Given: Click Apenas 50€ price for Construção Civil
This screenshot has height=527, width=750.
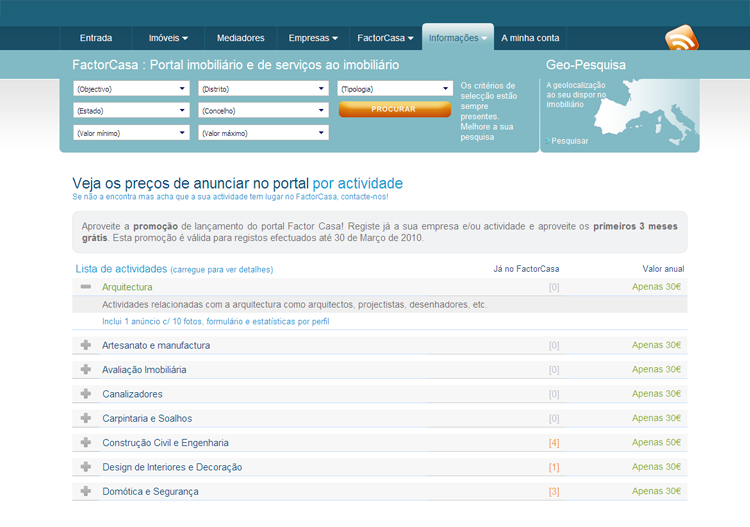Looking at the screenshot, I should (656, 442).
